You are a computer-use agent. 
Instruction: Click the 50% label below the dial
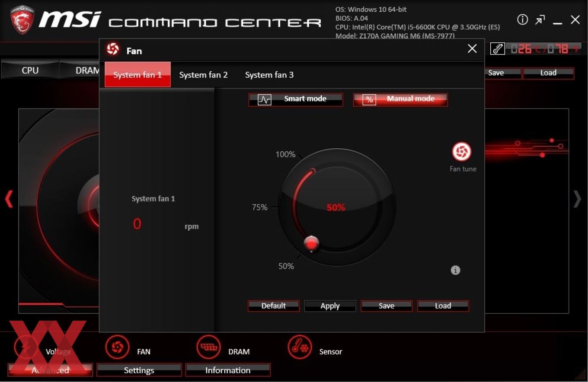[x=286, y=266]
